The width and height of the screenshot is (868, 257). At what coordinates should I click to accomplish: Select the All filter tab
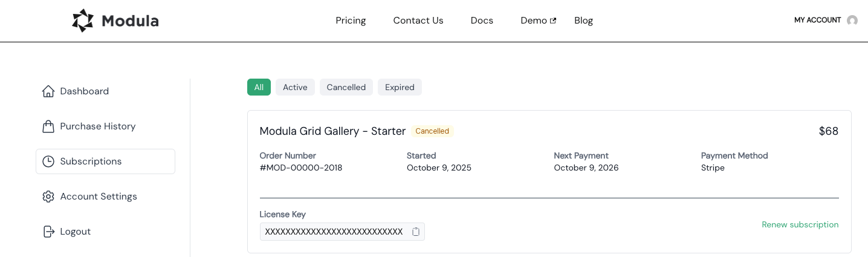click(259, 87)
